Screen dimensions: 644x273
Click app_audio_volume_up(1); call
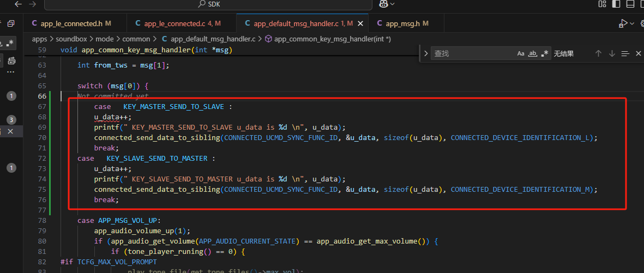142,230
